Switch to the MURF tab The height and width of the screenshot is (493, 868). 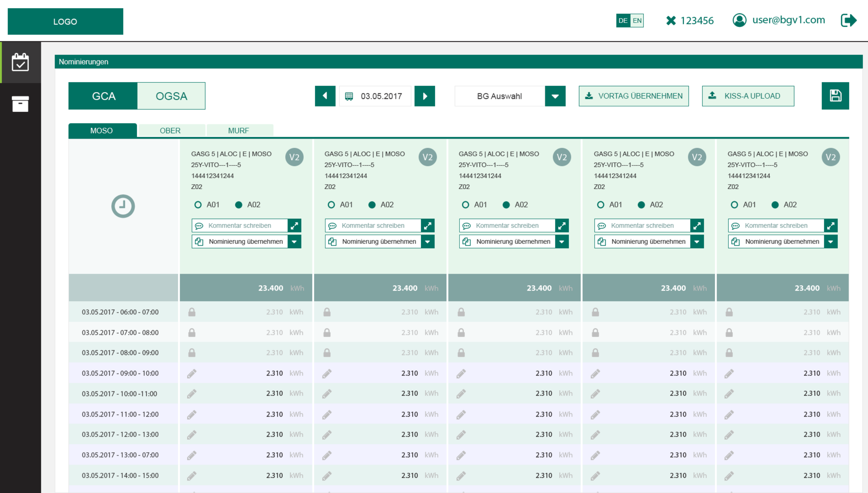point(239,130)
